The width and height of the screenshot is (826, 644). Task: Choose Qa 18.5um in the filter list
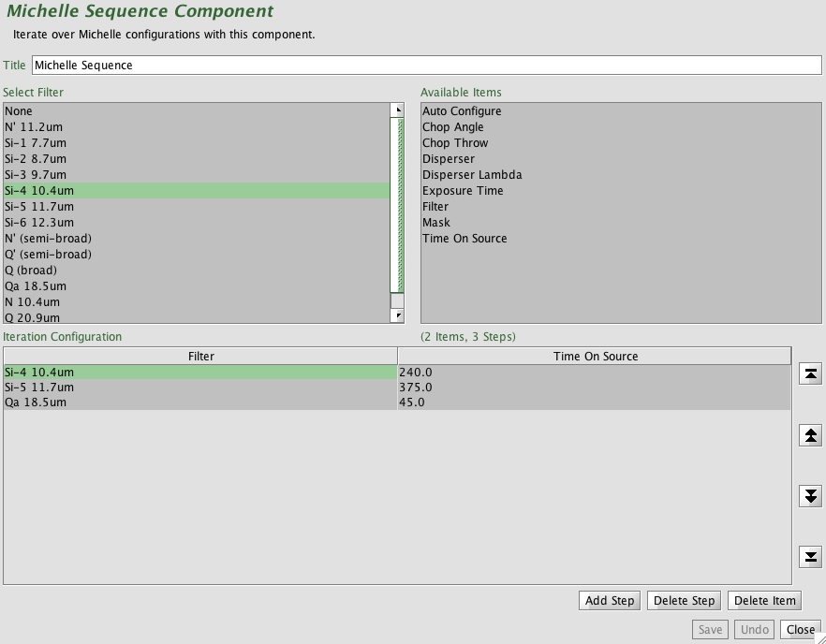pos(197,285)
